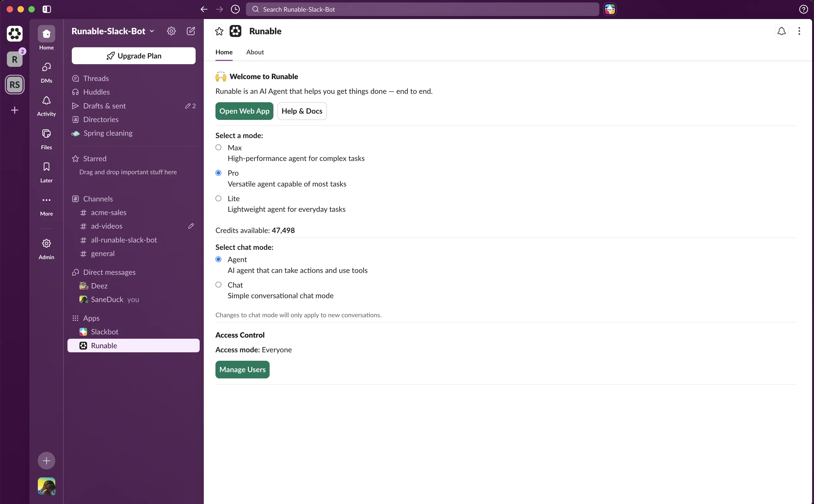The height and width of the screenshot is (504, 814).
Task: Open the Slack AI icon next to the search bar
Action: click(610, 9)
